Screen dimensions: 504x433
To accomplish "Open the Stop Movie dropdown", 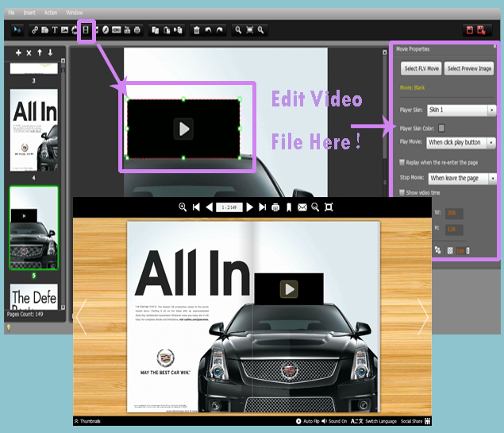I will tap(462, 178).
